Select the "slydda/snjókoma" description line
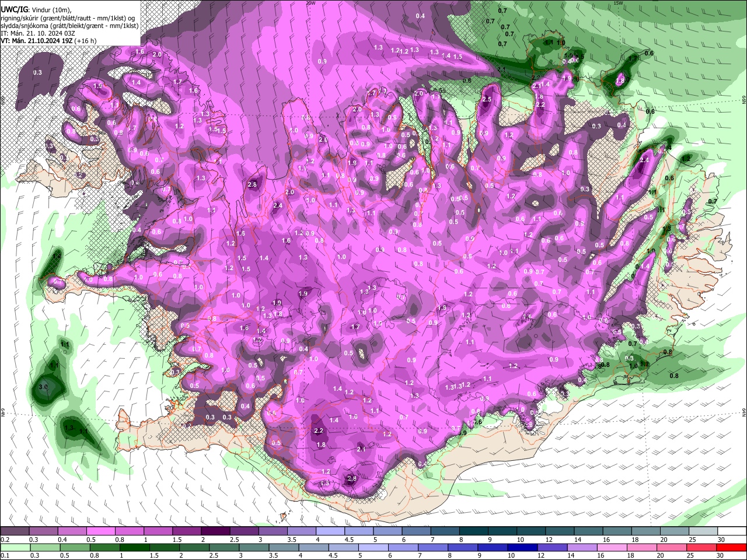747x560 pixels. coord(69,26)
